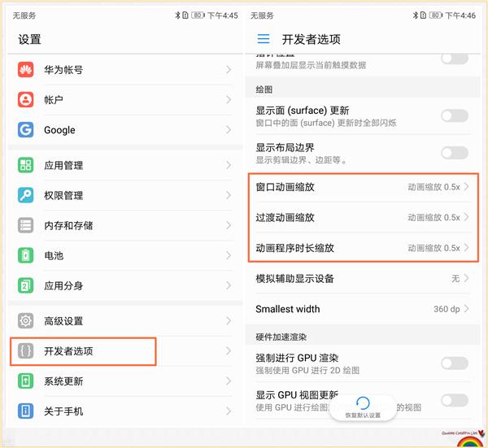Expand 电池 row chevron
488x448 pixels.
(x=229, y=255)
